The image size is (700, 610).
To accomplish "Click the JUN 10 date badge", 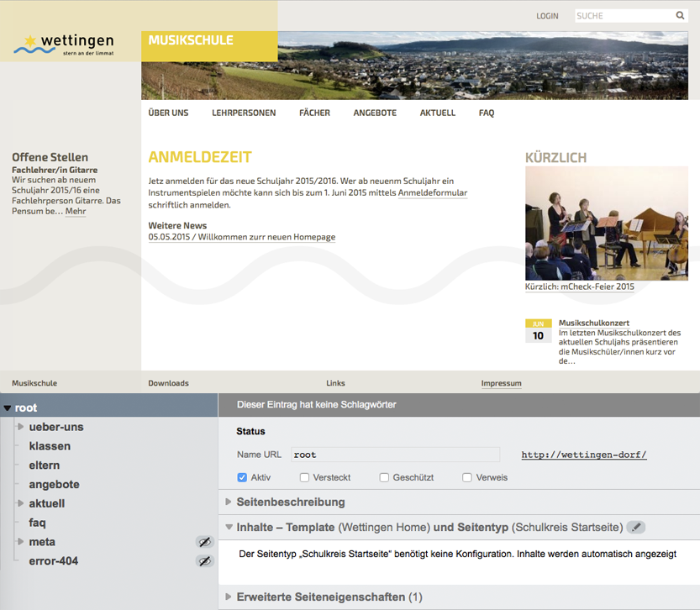I will [x=539, y=331].
